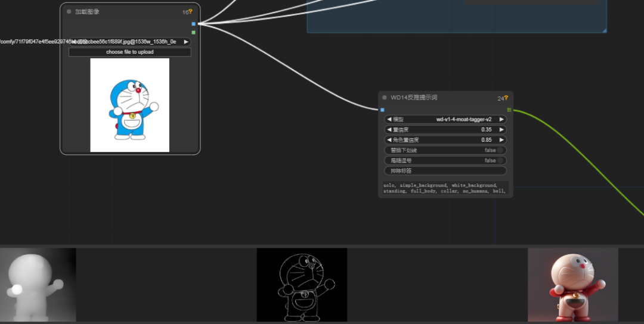
Task: Click the resize corner of the blue group box
Action: pos(604,30)
